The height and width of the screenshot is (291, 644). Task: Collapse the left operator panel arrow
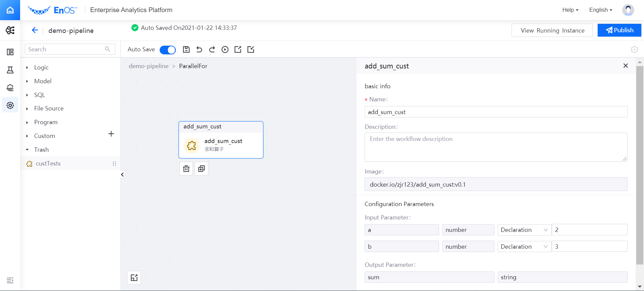click(x=122, y=175)
